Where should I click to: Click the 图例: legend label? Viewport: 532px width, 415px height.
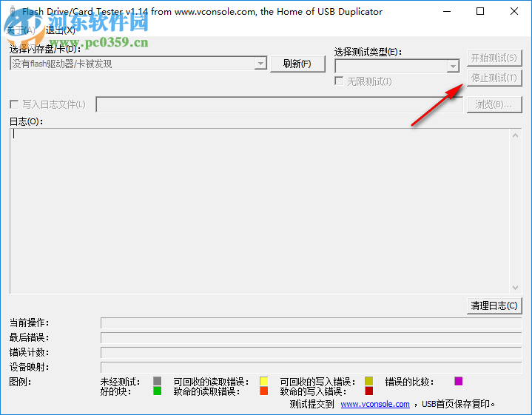coord(20,382)
